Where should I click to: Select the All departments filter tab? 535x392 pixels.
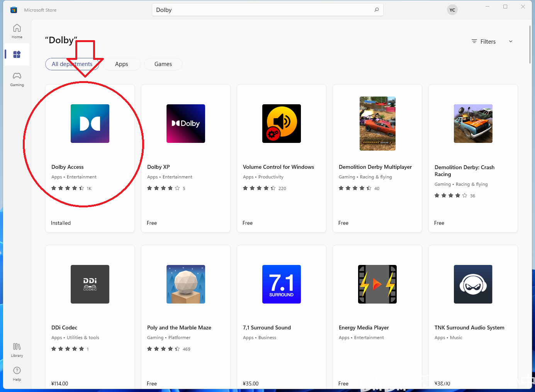click(72, 64)
